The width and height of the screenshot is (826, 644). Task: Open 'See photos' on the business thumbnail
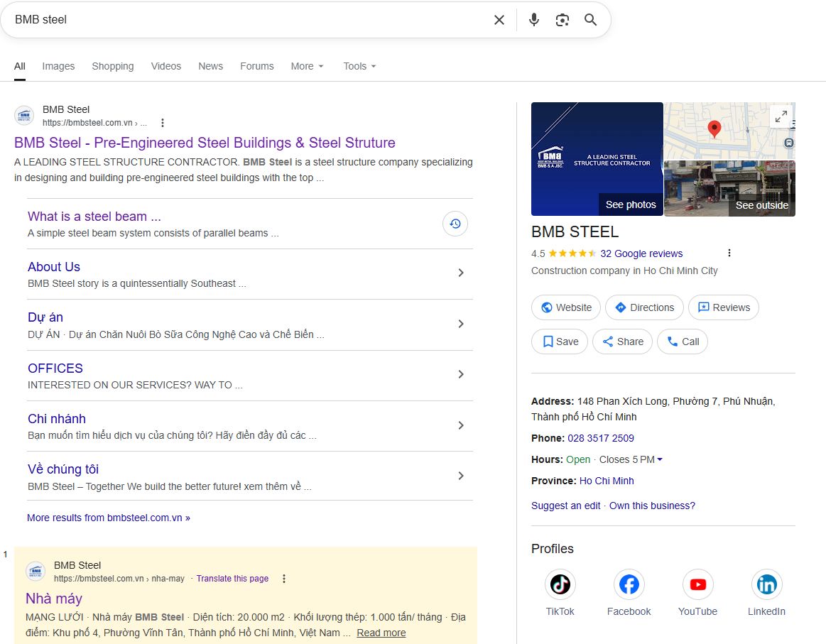631,204
